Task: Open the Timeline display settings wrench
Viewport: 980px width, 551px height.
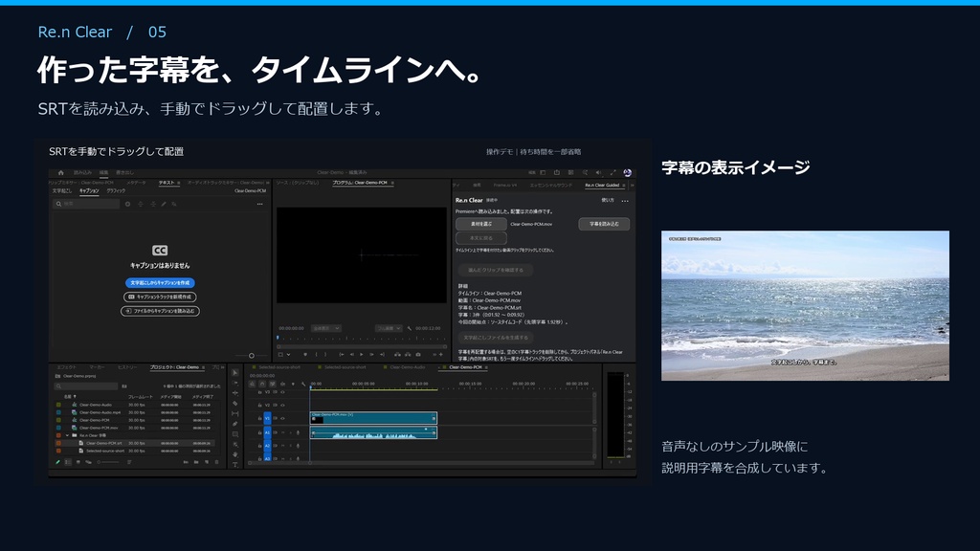Action: click(x=303, y=385)
